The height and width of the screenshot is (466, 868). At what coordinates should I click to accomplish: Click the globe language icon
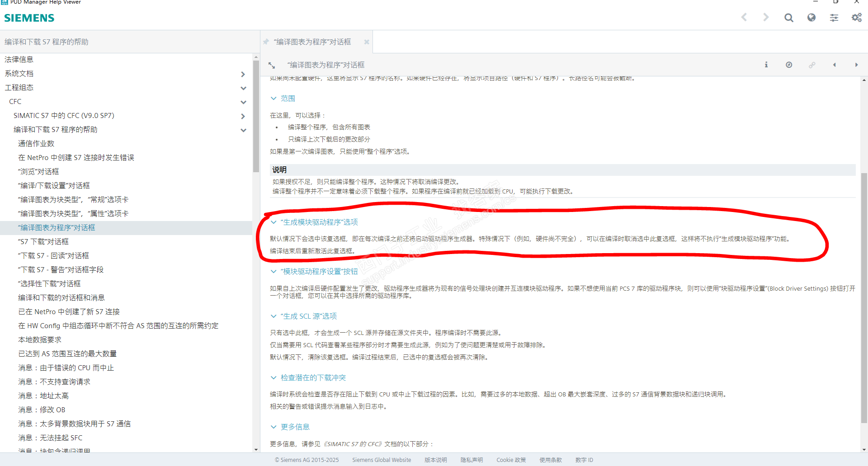click(x=811, y=17)
